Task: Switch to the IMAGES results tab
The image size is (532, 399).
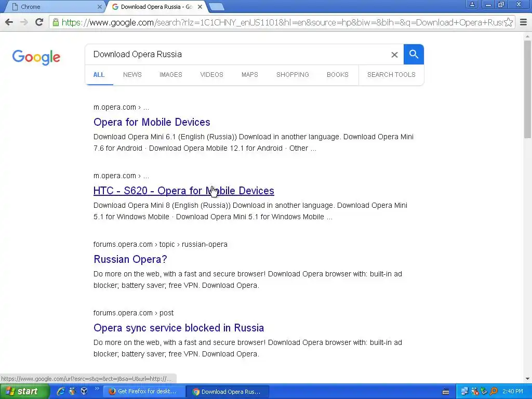Action: (x=170, y=75)
